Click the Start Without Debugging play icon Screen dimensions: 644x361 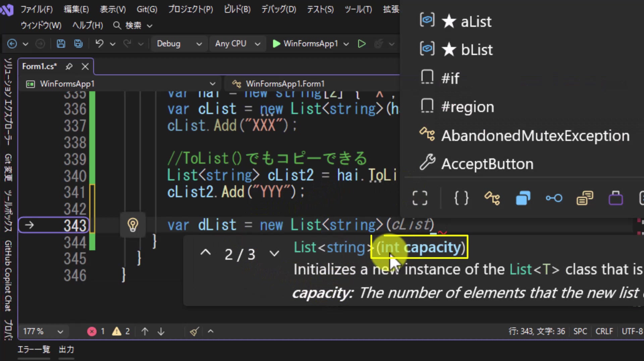pos(362,44)
